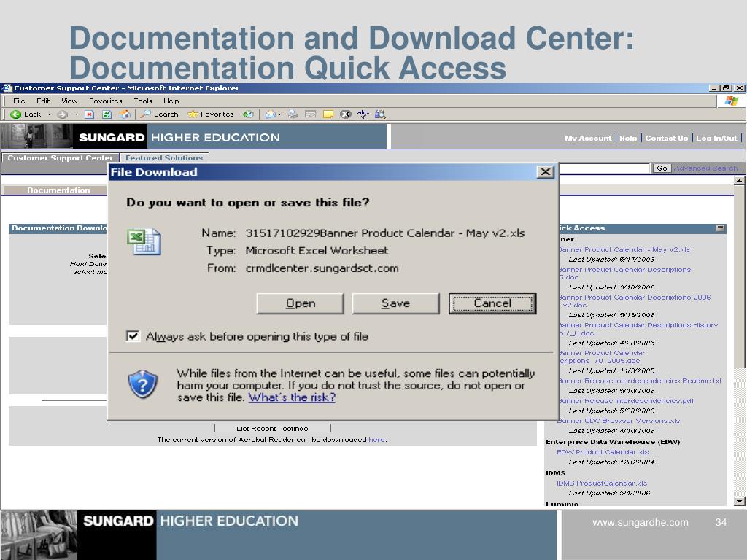Open IDMS ProductCalendar.xls link
This screenshot has height=560, width=747.
pos(602,483)
